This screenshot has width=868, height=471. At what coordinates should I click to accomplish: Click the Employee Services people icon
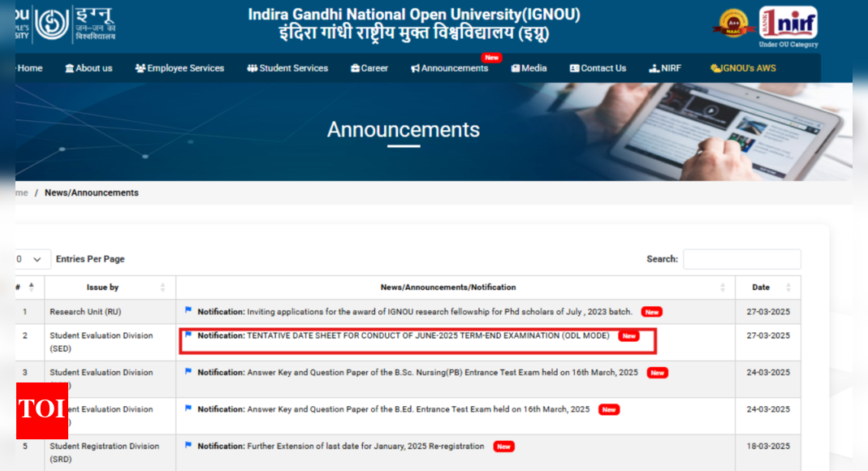click(140, 68)
